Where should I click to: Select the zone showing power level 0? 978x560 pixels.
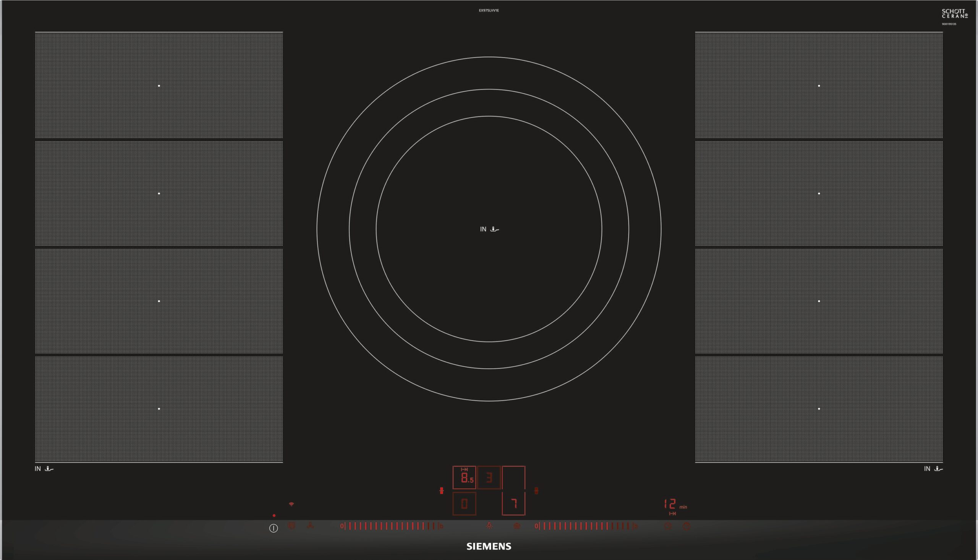464,504
